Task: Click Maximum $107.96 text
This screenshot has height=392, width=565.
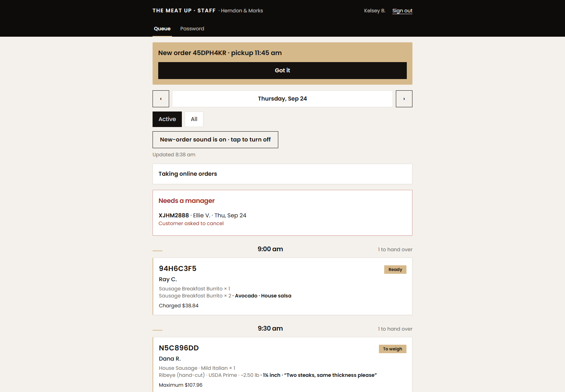Action: (x=180, y=385)
